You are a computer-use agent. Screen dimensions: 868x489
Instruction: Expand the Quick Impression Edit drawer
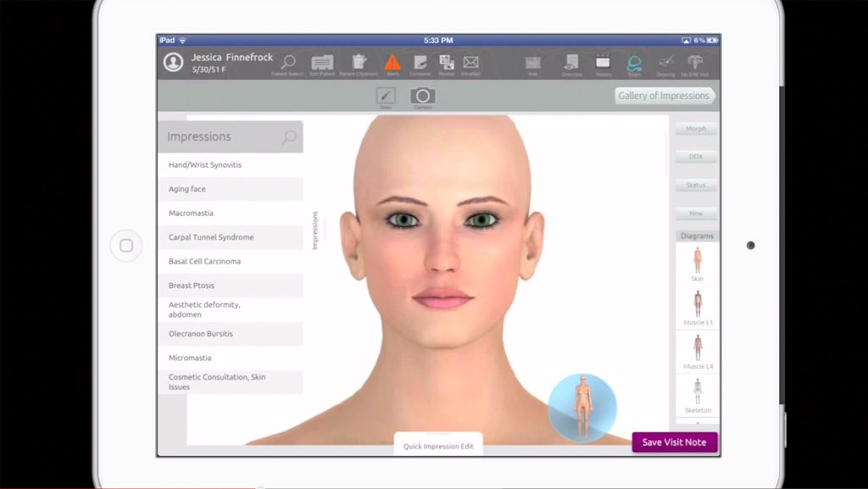click(x=438, y=444)
